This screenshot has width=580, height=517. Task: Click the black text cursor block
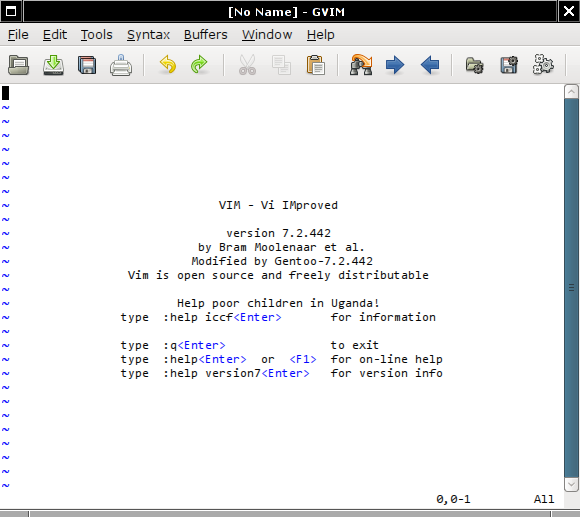point(6,93)
